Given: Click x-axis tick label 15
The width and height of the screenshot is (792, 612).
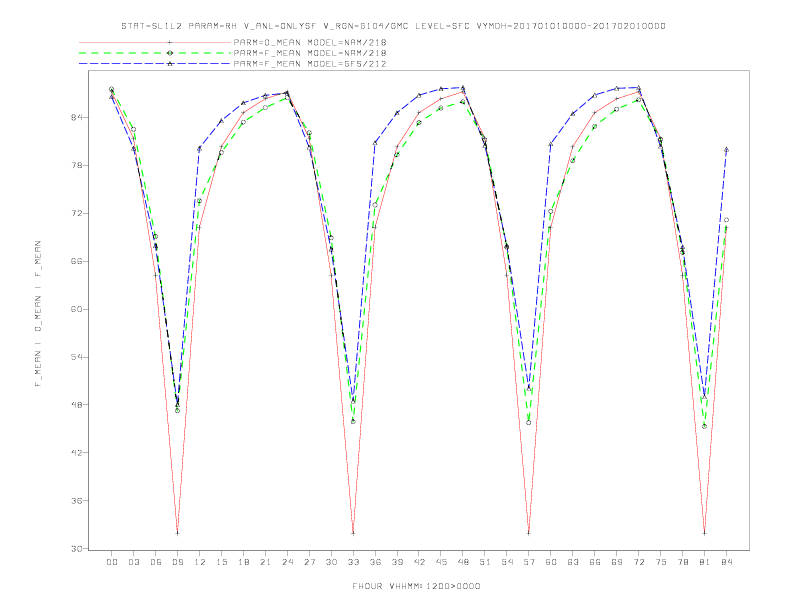Looking at the screenshot, I should coord(221,562).
